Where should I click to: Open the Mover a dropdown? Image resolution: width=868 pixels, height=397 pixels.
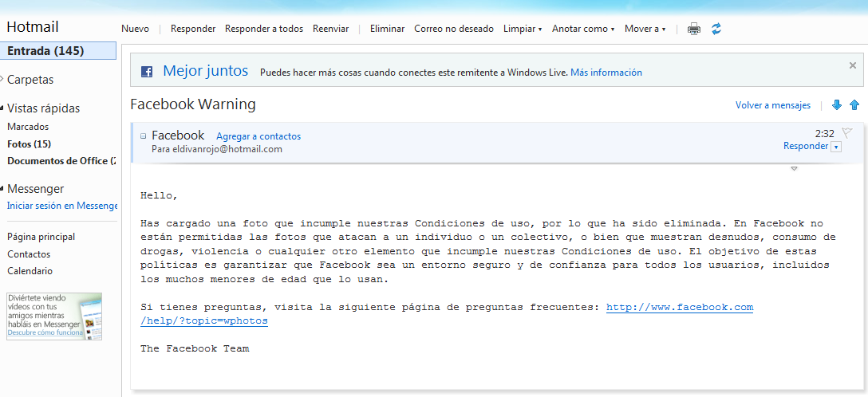[x=645, y=29]
